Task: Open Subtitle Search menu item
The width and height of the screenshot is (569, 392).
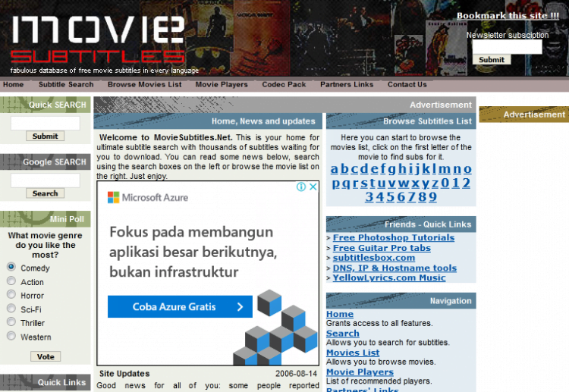Action: click(66, 84)
